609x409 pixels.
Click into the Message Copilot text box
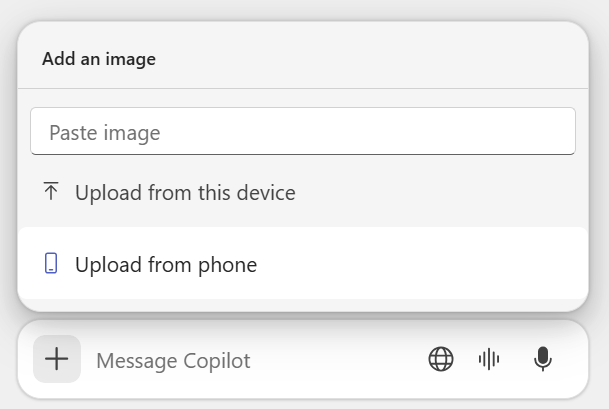pos(250,360)
